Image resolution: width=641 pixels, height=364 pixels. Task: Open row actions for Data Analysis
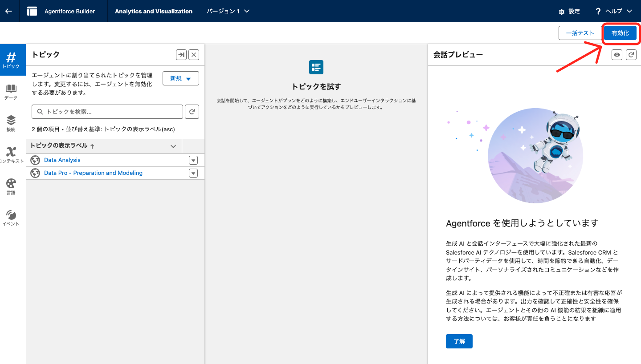(193, 160)
